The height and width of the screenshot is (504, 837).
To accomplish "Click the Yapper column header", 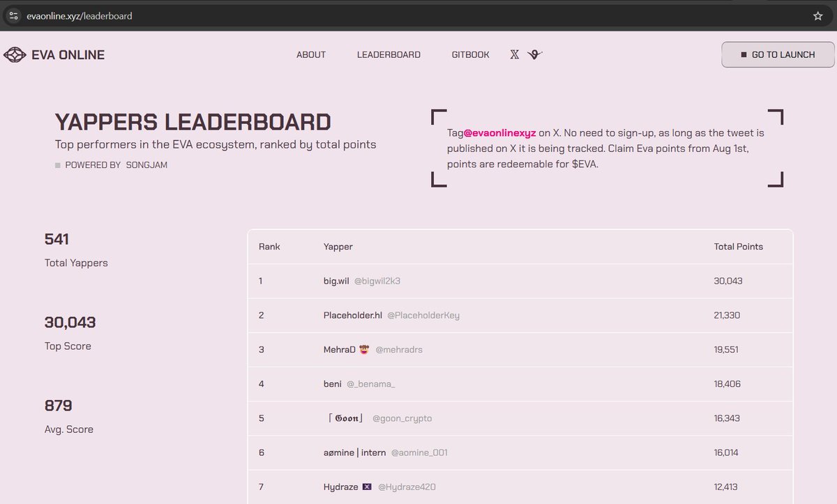I will pos(338,247).
